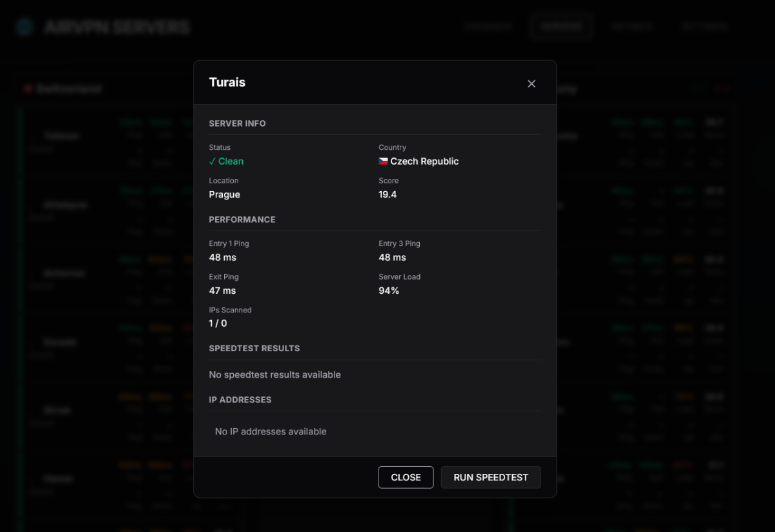Select the Turais dialog title

tap(227, 83)
